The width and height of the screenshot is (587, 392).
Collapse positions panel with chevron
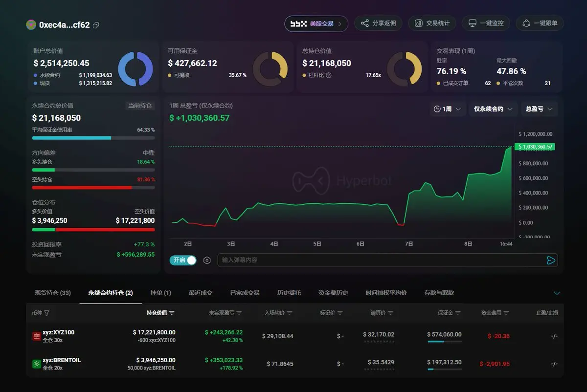click(557, 293)
